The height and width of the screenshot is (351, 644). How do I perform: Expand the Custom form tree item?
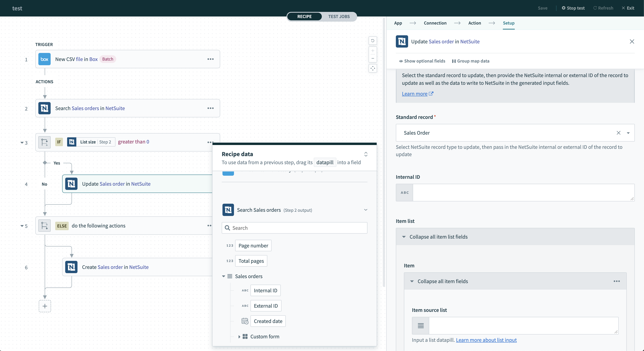[x=239, y=336]
